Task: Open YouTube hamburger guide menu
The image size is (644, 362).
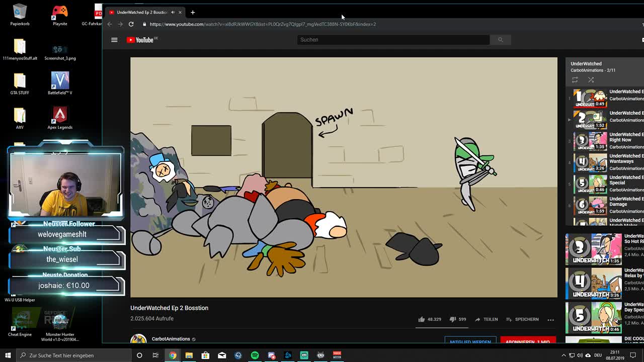Action: (x=114, y=40)
